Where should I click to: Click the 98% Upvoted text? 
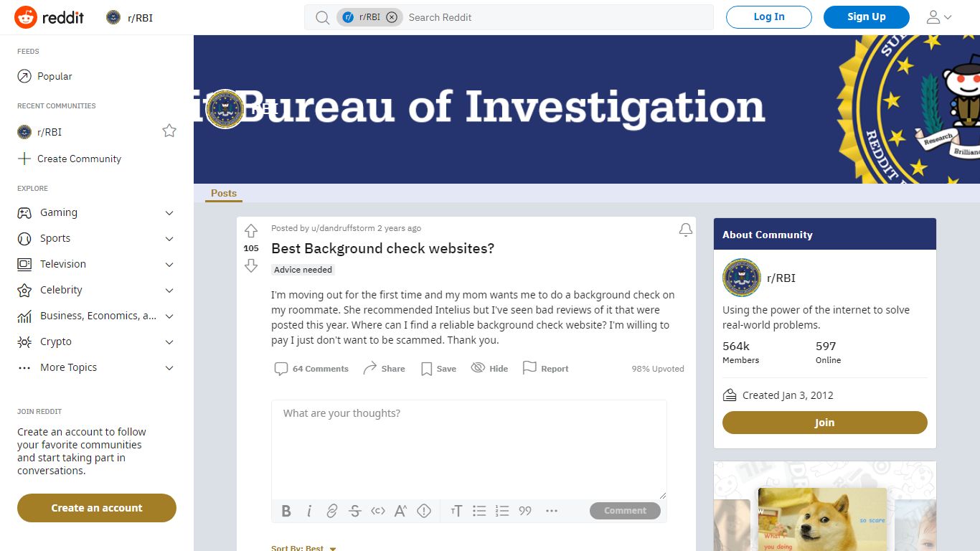pyautogui.click(x=658, y=369)
